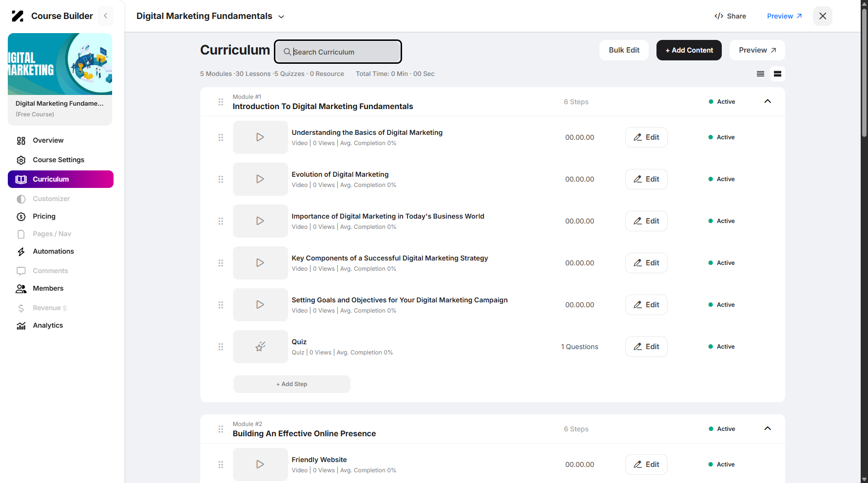This screenshot has height=483, width=868.
Task: Switch to expanded card view icon
Action: 777,74
